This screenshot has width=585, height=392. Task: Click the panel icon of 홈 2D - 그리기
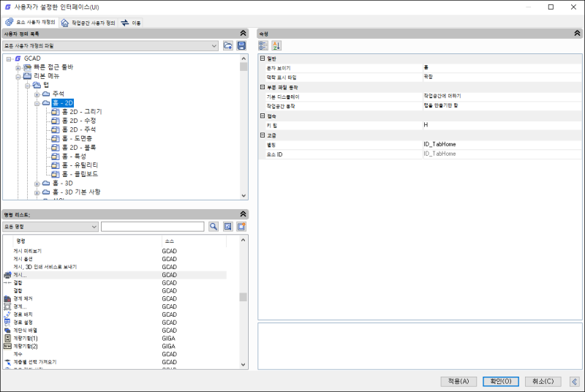point(56,112)
